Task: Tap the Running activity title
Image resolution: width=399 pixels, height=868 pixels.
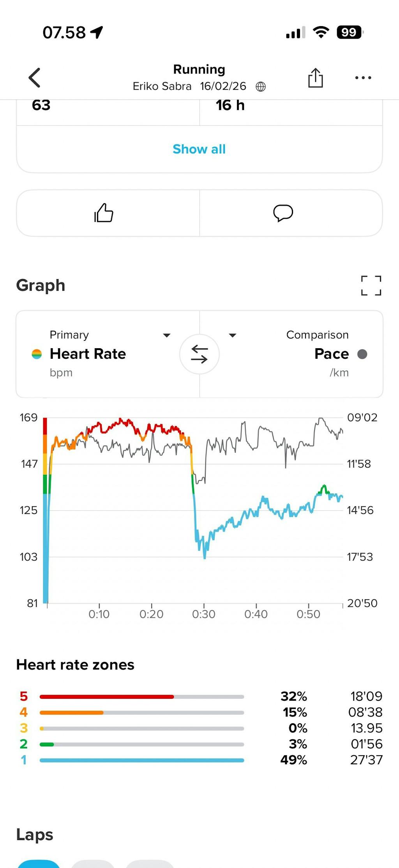Action: (x=199, y=69)
